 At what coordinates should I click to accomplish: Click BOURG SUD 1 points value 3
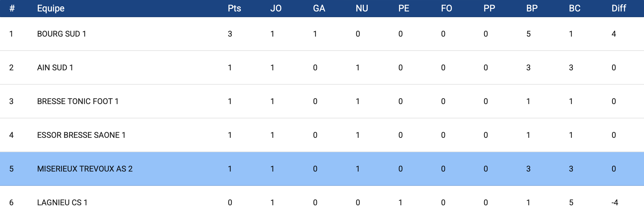point(230,34)
